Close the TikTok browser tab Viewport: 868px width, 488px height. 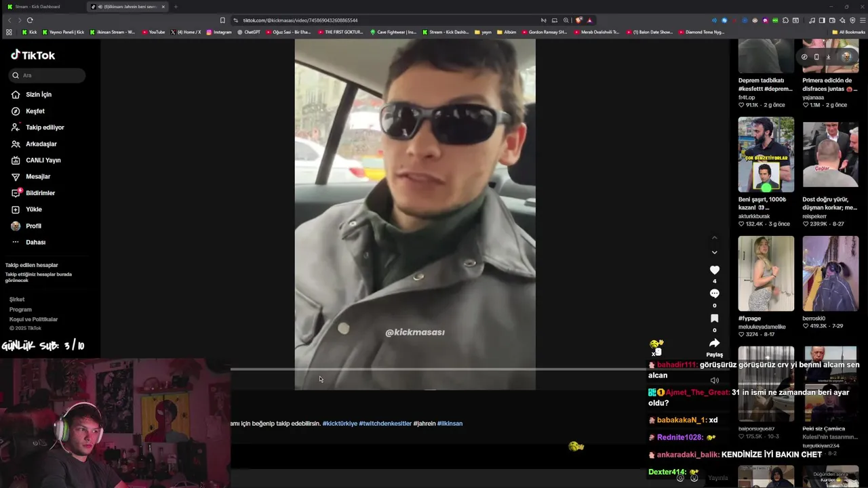click(x=163, y=7)
